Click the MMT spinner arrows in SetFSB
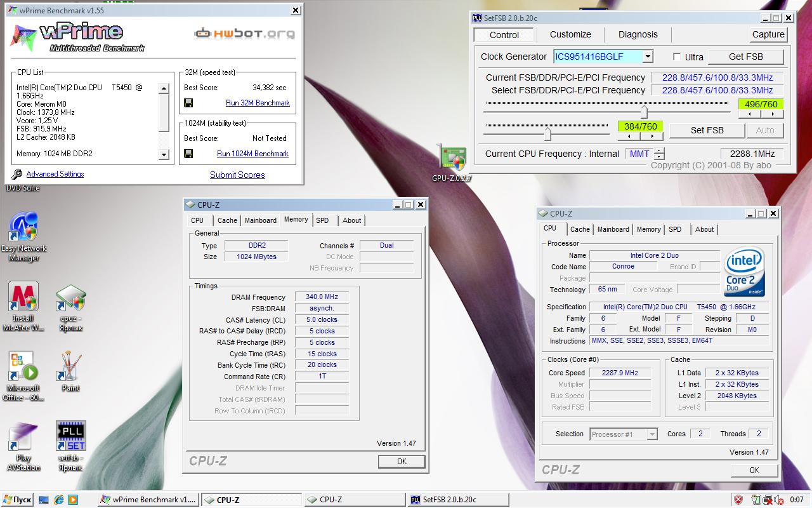 [660, 154]
